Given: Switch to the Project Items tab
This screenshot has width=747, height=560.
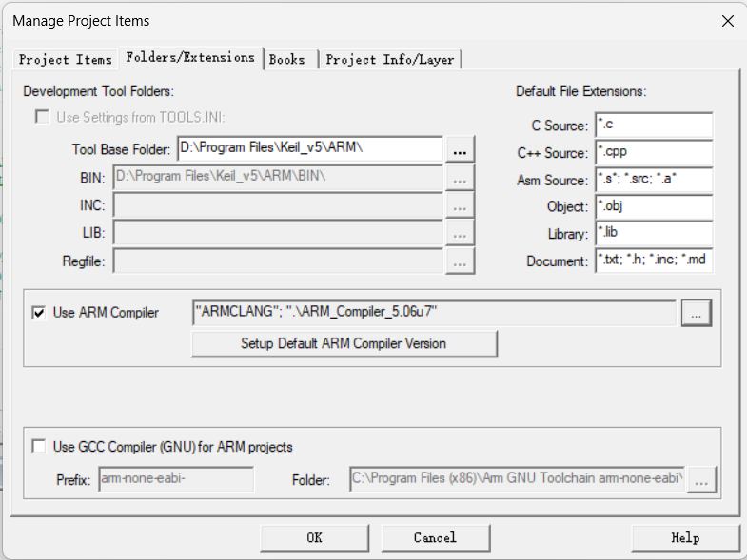Looking at the screenshot, I should [x=66, y=60].
